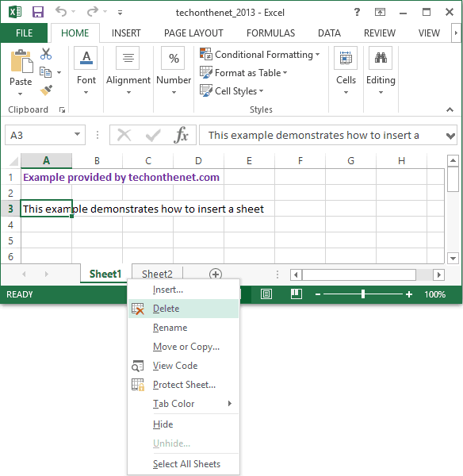Open the Insert Function fx button

(x=181, y=135)
